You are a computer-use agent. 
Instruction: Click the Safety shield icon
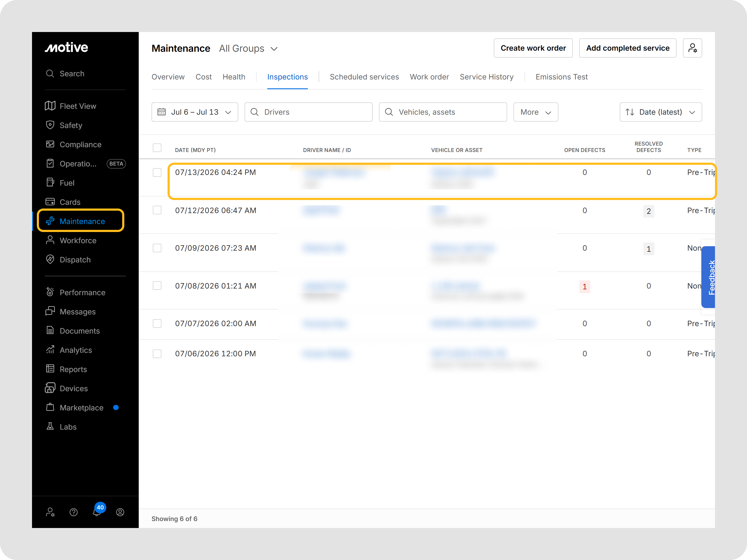click(50, 125)
